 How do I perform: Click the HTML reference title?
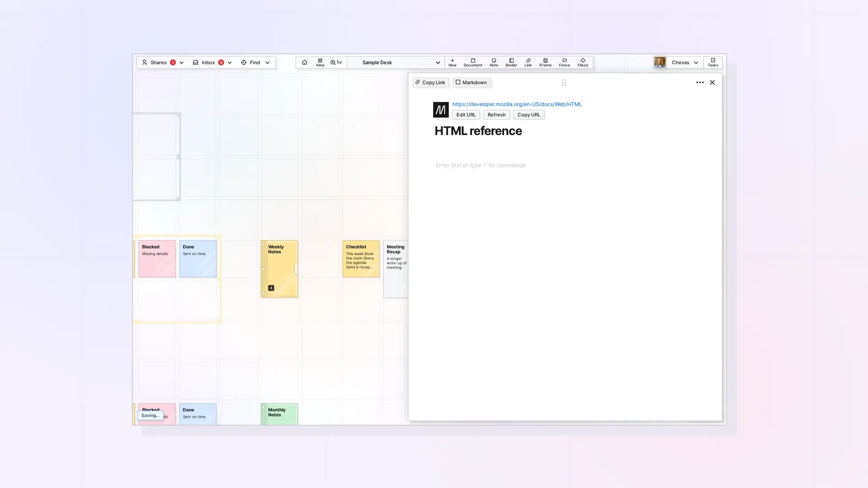pos(478,131)
